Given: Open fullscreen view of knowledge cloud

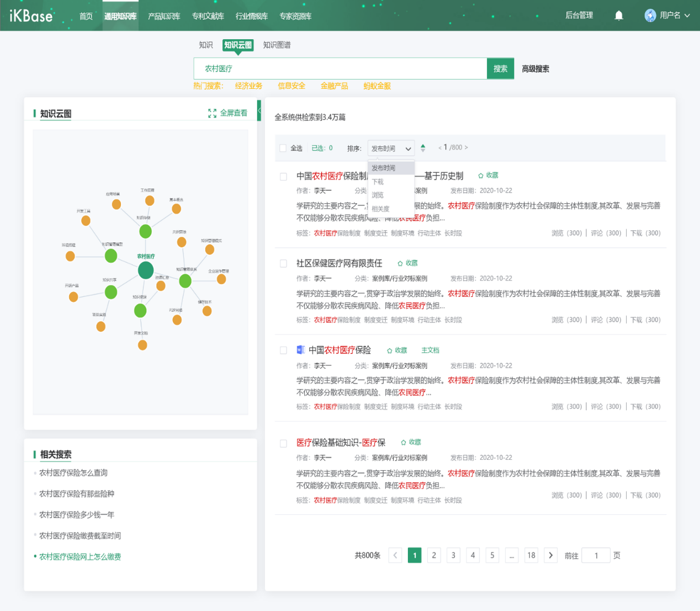Looking at the screenshot, I should [x=227, y=113].
